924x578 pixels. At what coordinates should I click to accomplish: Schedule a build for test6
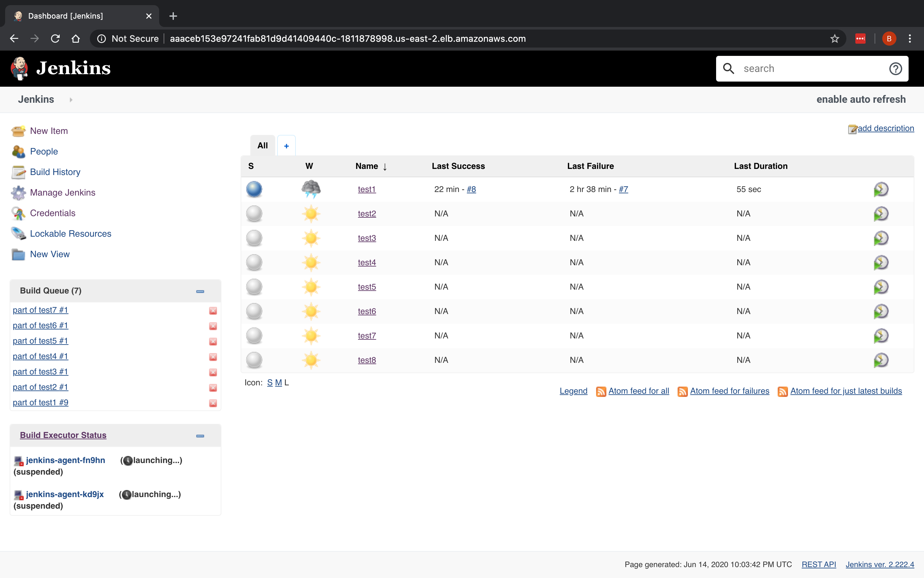(x=881, y=311)
